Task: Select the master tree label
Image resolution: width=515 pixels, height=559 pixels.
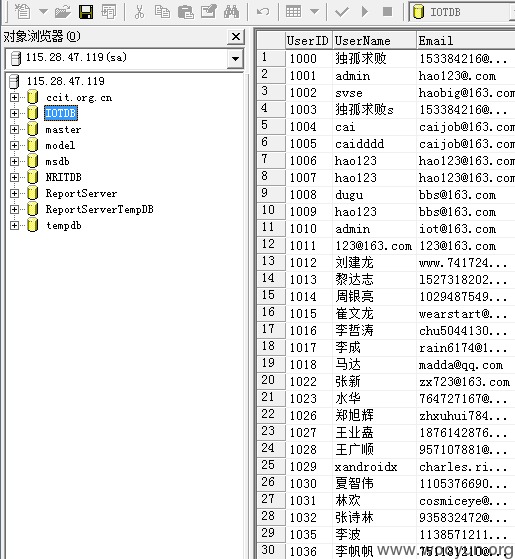Action: (63, 129)
